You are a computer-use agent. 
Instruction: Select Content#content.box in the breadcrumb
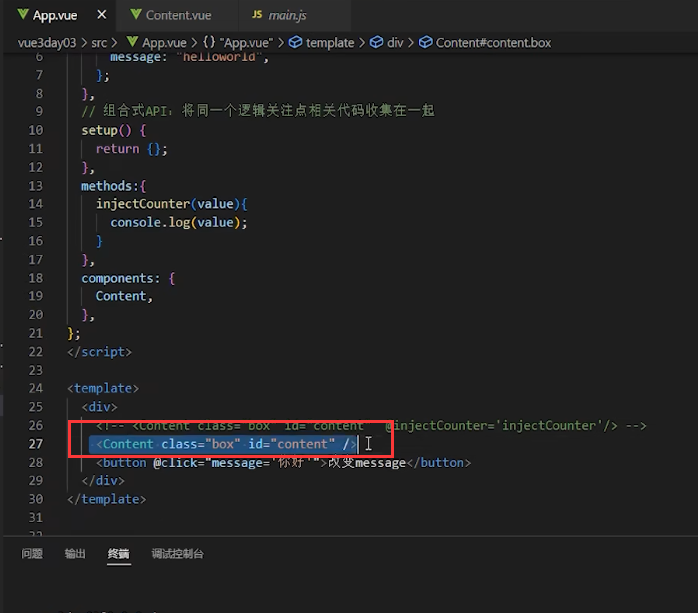click(493, 43)
